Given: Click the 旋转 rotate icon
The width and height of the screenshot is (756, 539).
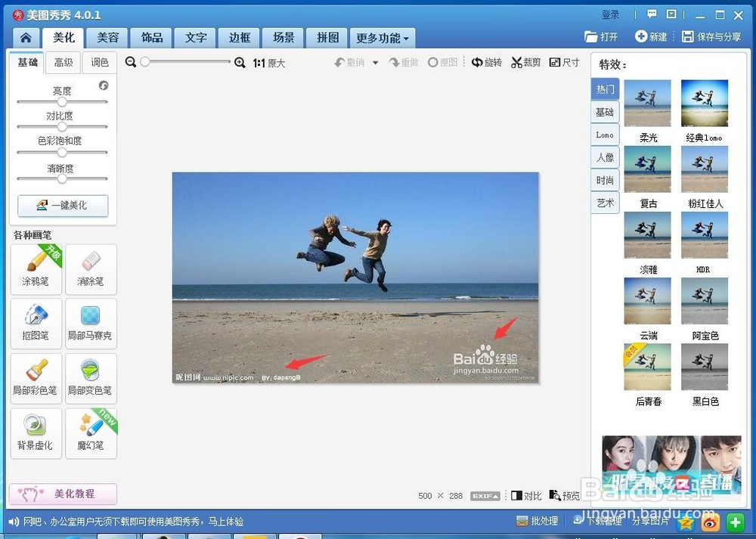Looking at the screenshot, I should pos(487,63).
